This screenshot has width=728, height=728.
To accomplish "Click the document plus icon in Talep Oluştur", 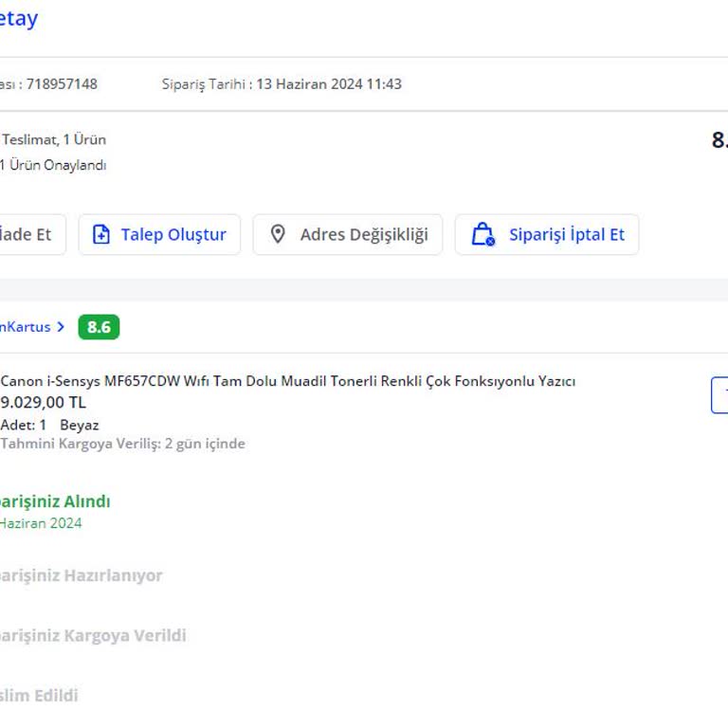I will pyautogui.click(x=101, y=234).
